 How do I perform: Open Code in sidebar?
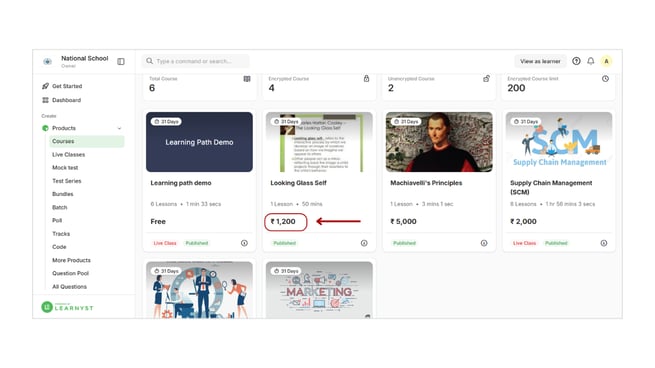pos(59,247)
